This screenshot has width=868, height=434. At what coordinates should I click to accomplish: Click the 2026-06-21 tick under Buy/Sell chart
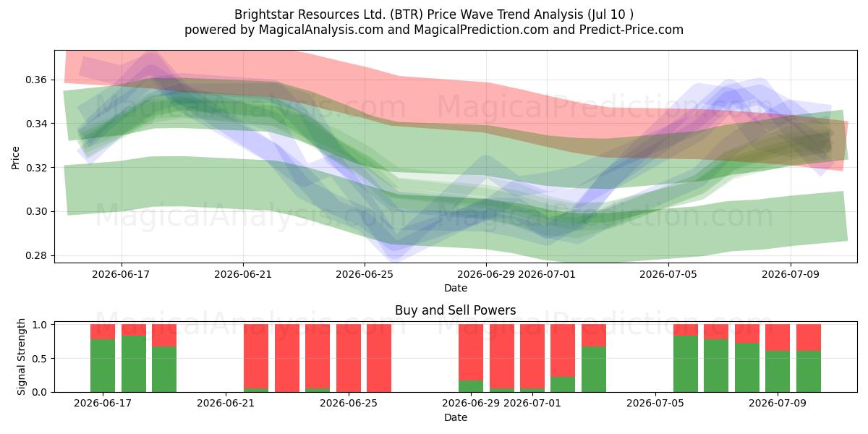coord(226,404)
